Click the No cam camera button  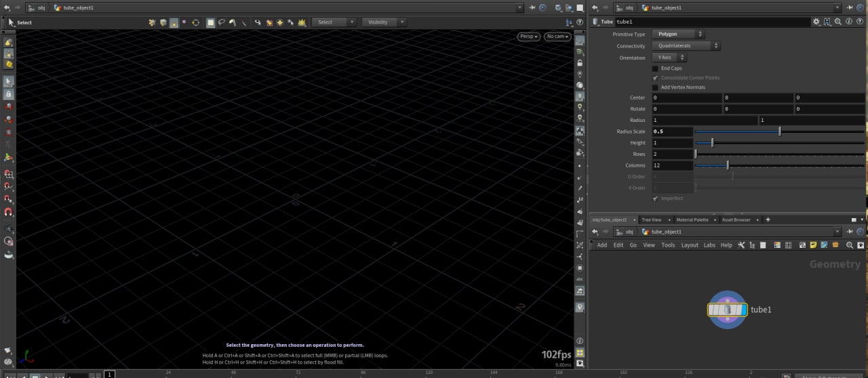click(x=557, y=37)
